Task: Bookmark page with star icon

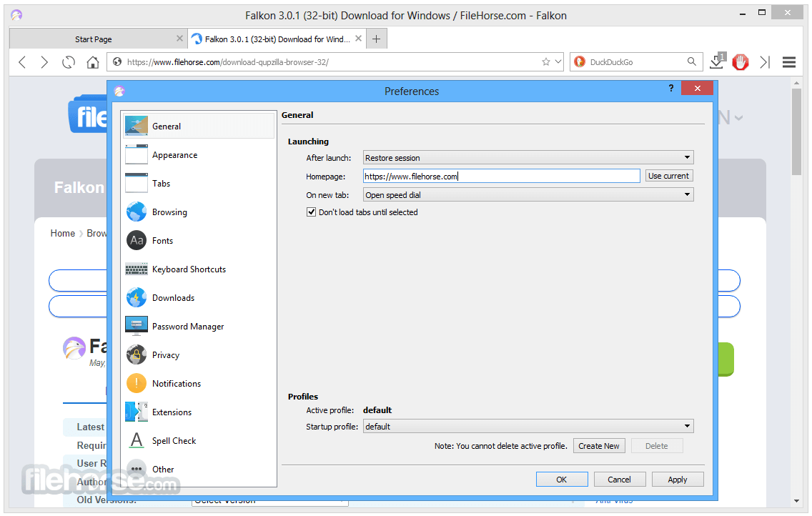Action: pyautogui.click(x=546, y=62)
